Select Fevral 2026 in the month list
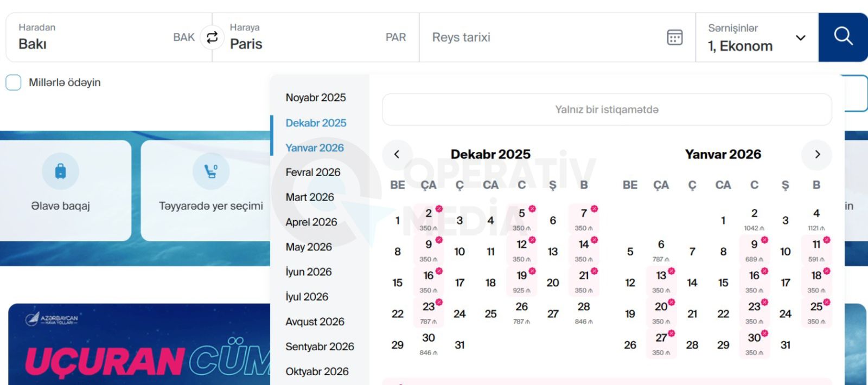This screenshot has height=385, width=868. 313,172
